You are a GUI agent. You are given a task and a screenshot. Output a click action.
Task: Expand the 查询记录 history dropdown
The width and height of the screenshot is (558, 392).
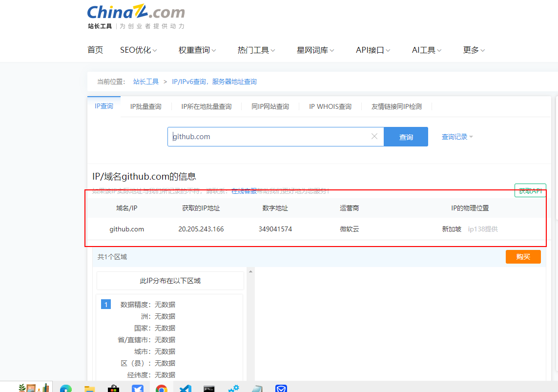point(456,137)
